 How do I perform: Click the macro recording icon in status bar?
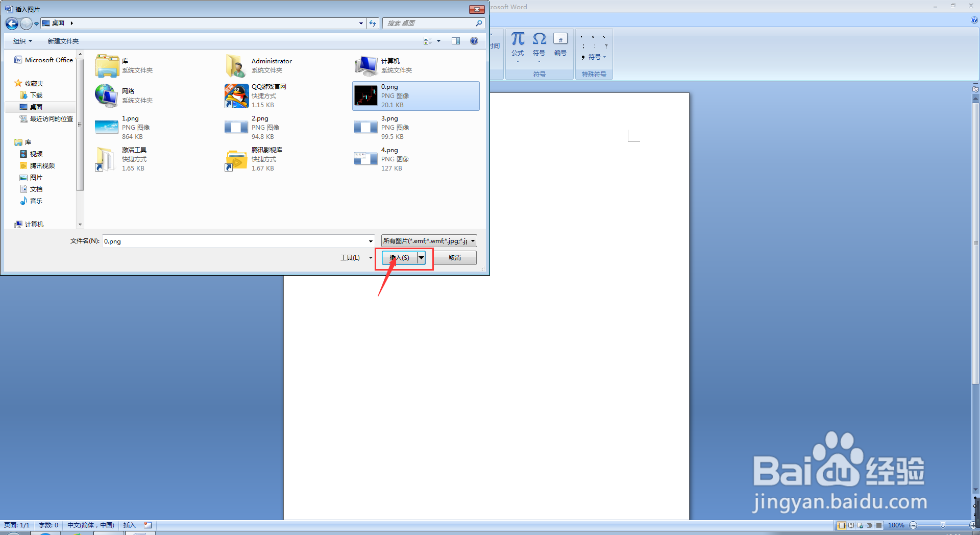tap(148, 525)
